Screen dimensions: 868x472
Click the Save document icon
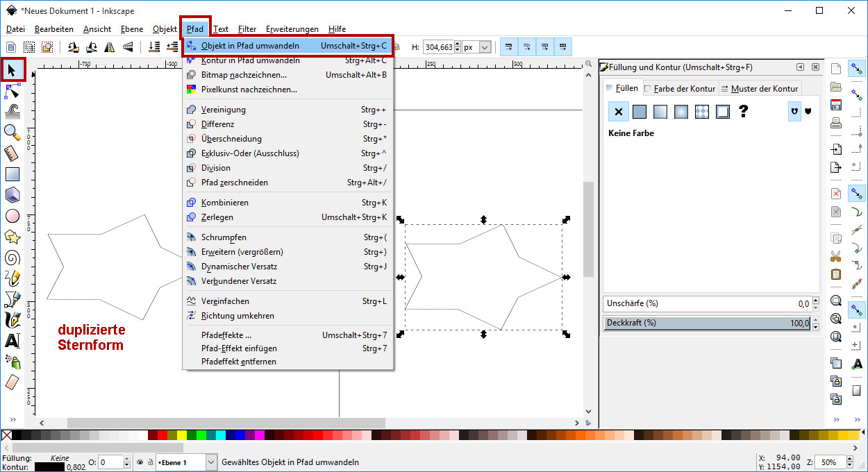[836, 105]
